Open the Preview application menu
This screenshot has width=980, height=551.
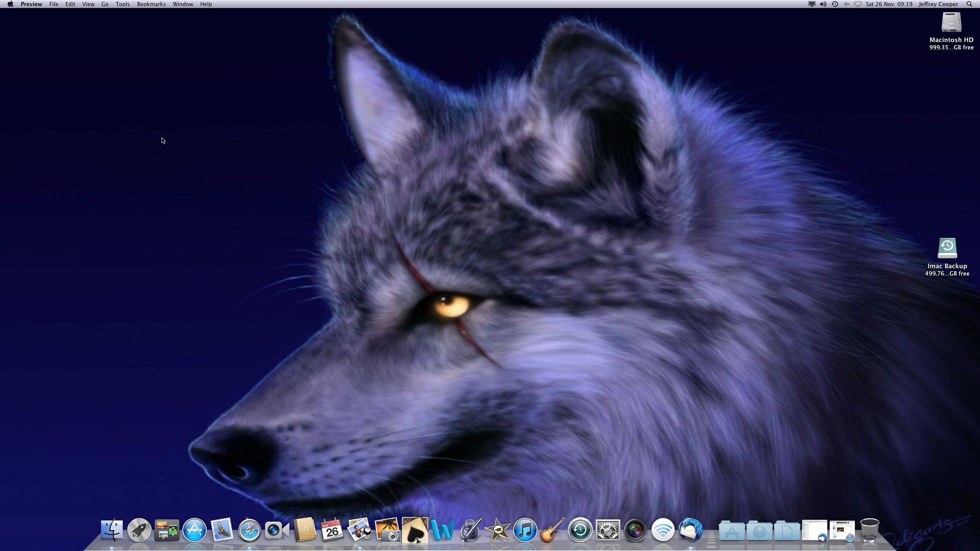[31, 4]
